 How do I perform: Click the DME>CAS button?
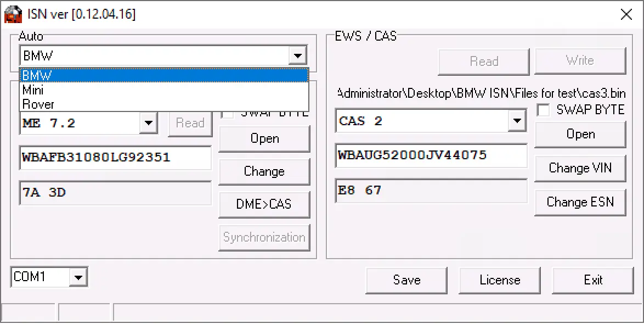coord(264,204)
